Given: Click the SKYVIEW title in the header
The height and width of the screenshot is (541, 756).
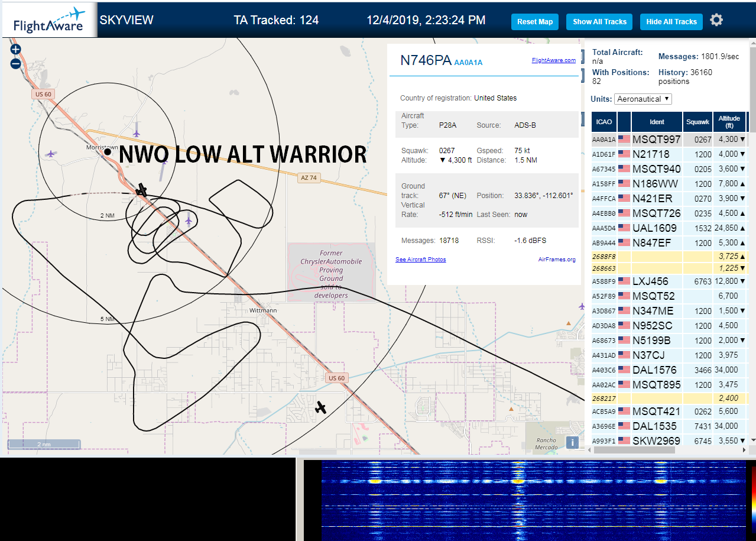Looking at the screenshot, I should [x=126, y=20].
